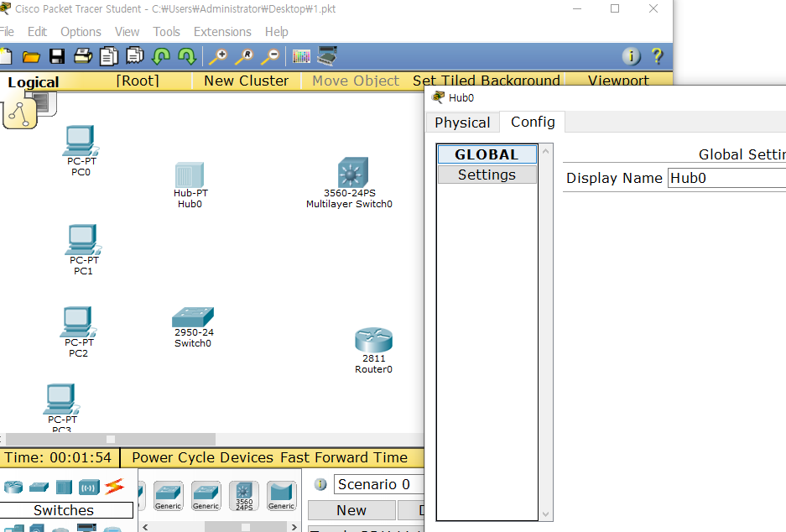Click the Logical workspace label
The height and width of the screenshot is (532, 786).
tap(33, 82)
